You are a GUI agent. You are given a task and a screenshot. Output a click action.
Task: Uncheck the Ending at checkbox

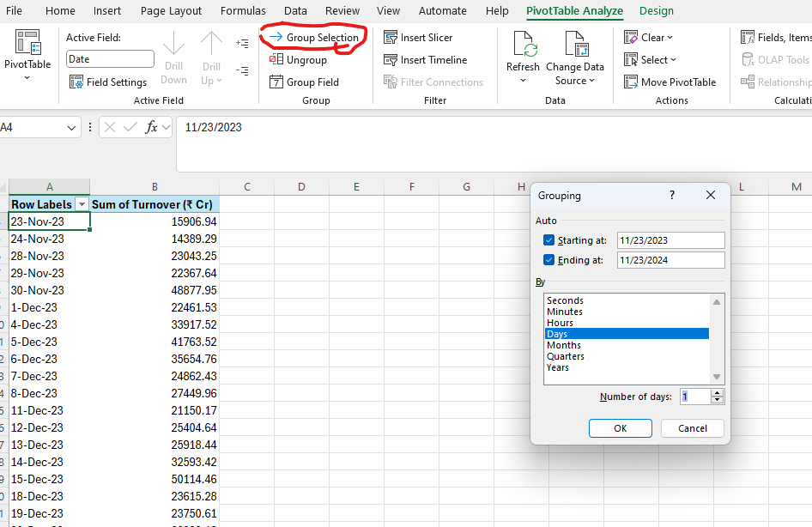point(548,260)
